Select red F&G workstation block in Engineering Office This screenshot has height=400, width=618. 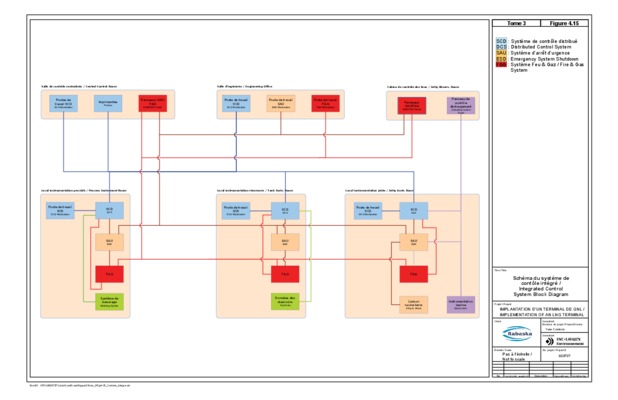(x=325, y=103)
